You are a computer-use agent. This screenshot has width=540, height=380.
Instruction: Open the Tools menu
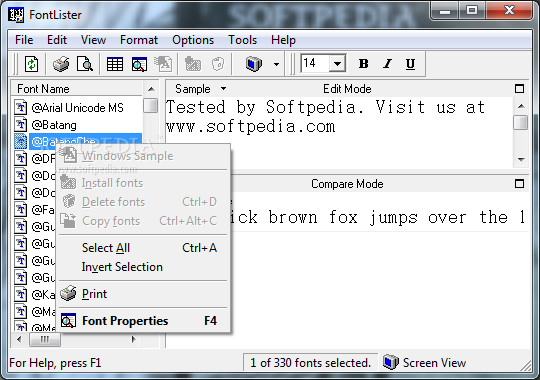point(242,40)
